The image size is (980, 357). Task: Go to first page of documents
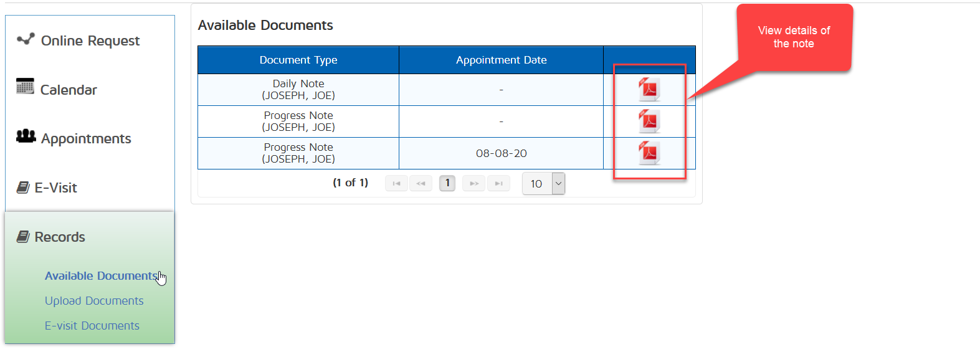click(396, 184)
